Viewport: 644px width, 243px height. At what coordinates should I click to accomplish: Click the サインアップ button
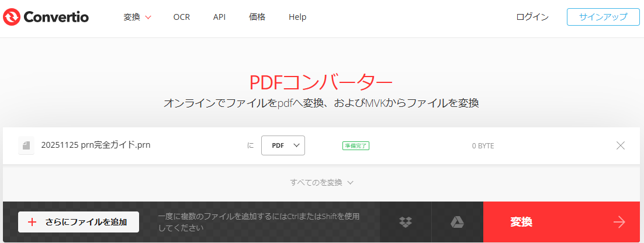pos(603,17)
